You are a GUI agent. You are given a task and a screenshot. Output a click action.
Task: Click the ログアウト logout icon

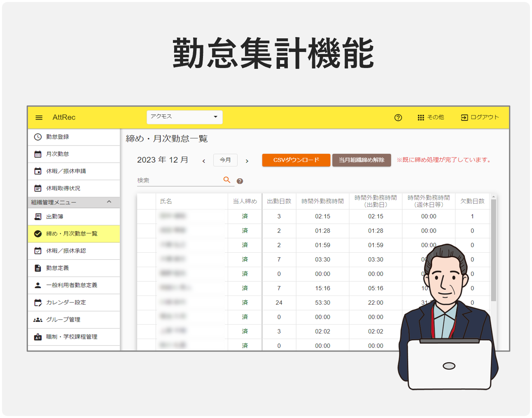coord(464,117)
